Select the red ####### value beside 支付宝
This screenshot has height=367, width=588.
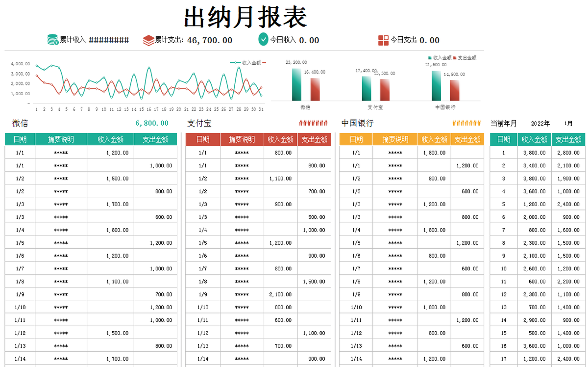(x=313, y=123)
